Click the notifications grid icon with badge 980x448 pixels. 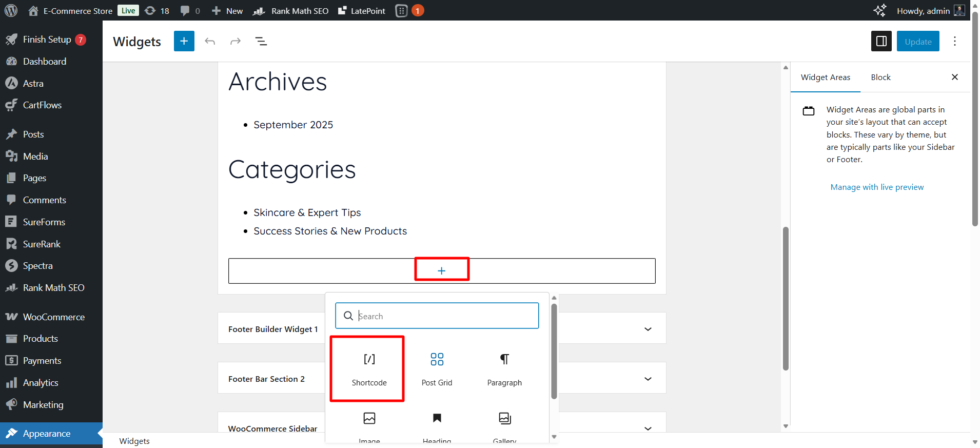coord(409,11)
